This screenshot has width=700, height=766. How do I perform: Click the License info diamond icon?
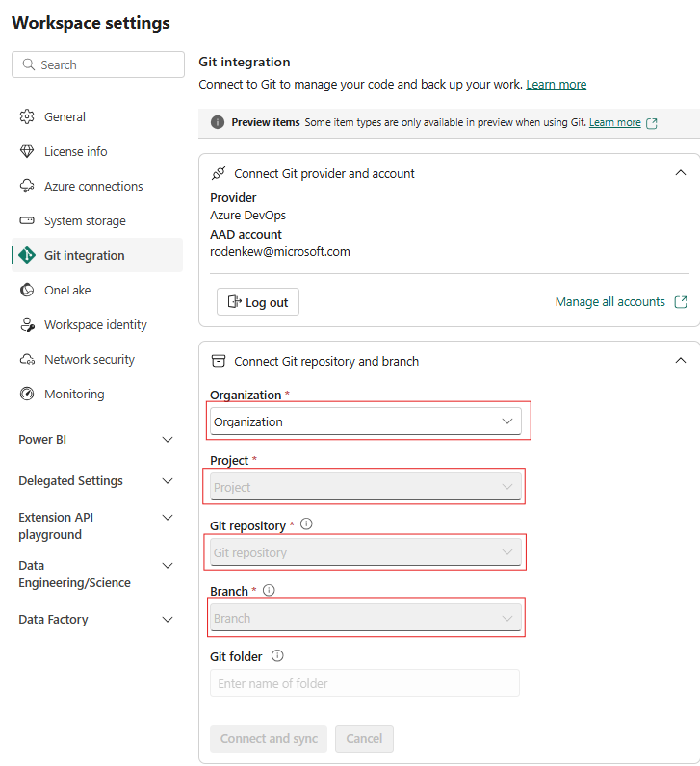27,151
